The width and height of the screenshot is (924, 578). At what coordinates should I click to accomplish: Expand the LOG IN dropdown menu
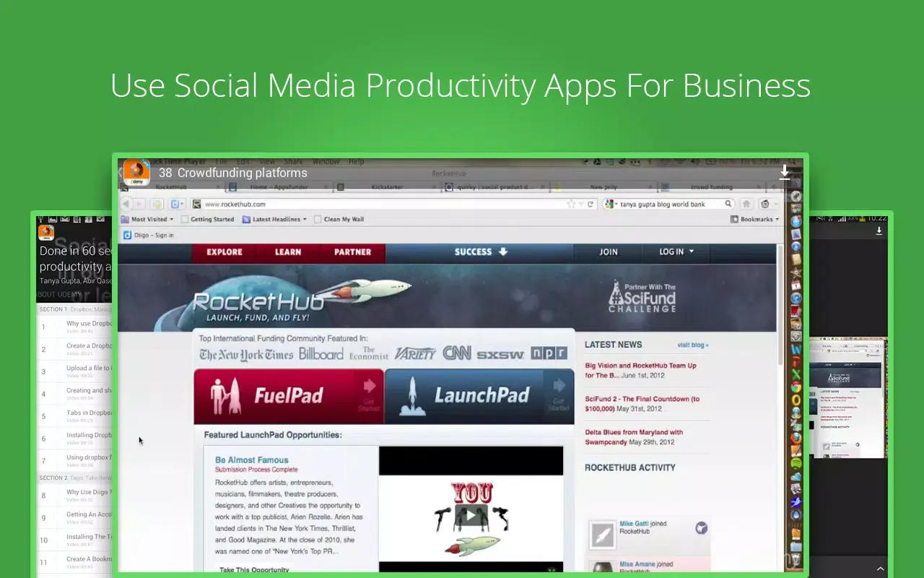click(x=676, y=252)
